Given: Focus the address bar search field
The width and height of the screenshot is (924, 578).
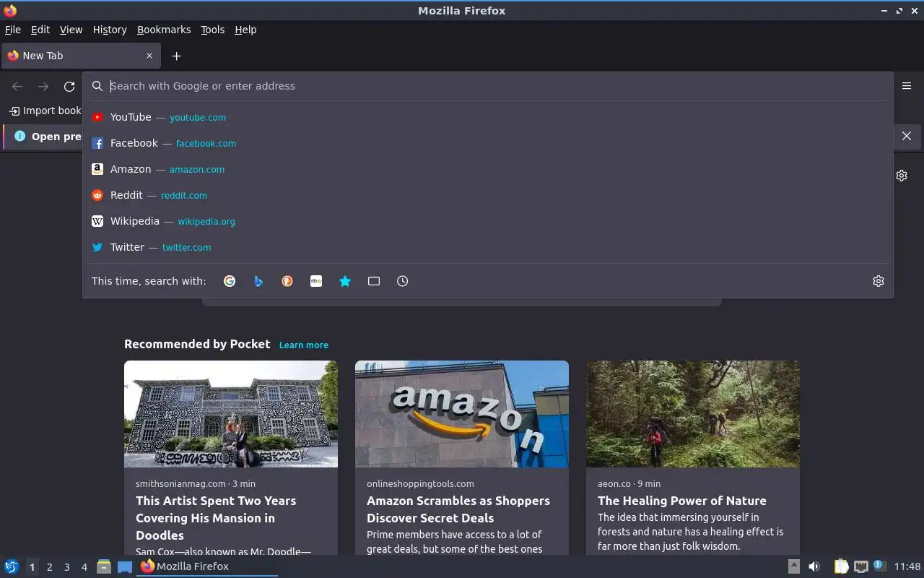Looking at the screenshot, I should pyautogui.click(x=488, y=86).
